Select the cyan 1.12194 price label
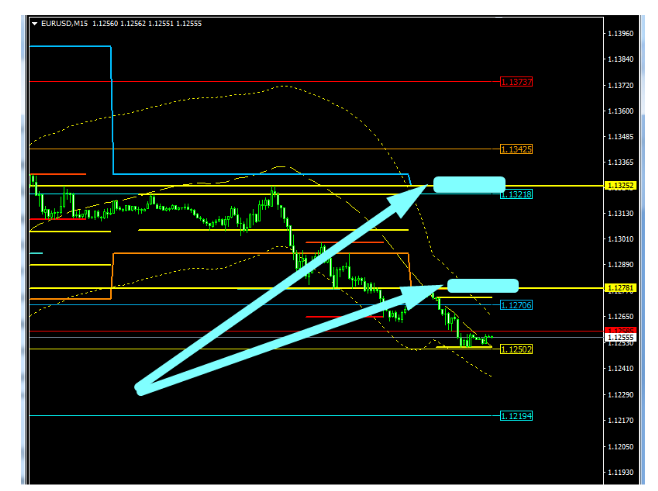This screenshot has width=658, height=491. click(516, 415)
